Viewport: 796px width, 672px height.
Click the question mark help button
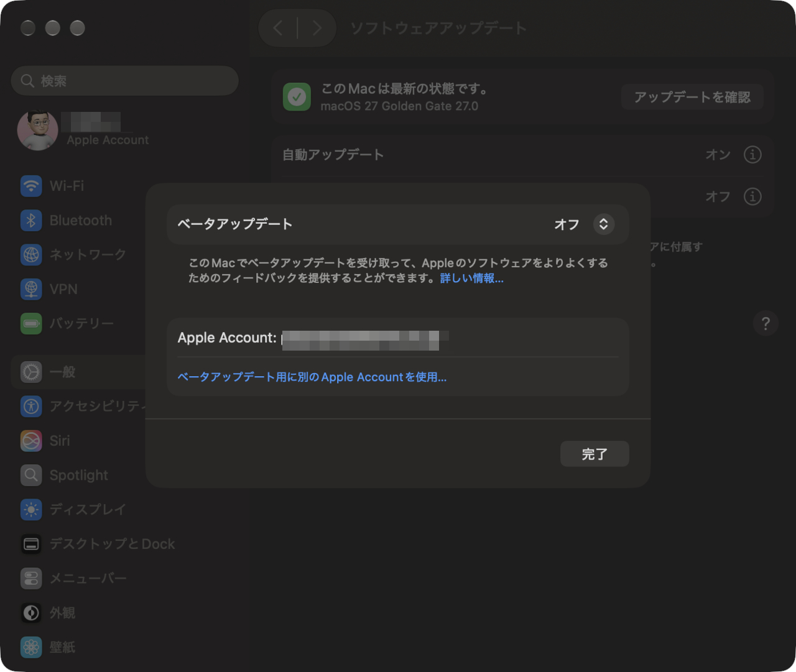coord(766,323)
